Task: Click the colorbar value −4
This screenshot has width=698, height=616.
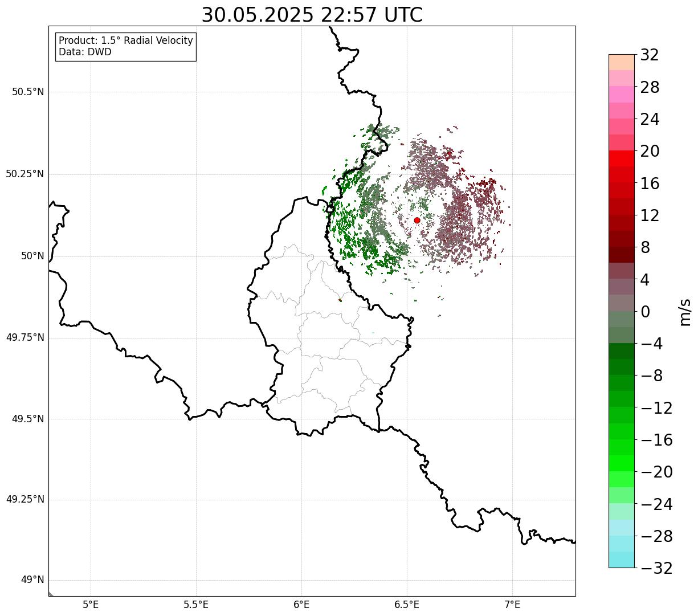Action: click(x=651, y=344)
